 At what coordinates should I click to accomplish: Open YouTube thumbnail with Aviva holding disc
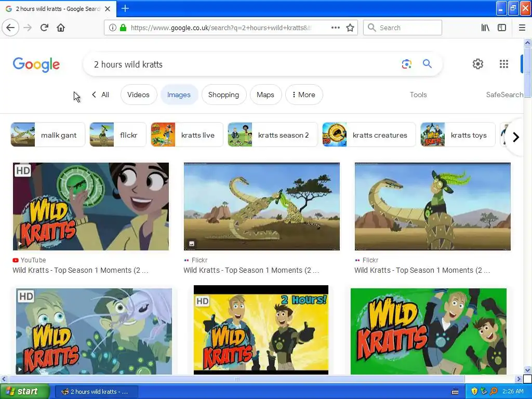tap(90, 206)
